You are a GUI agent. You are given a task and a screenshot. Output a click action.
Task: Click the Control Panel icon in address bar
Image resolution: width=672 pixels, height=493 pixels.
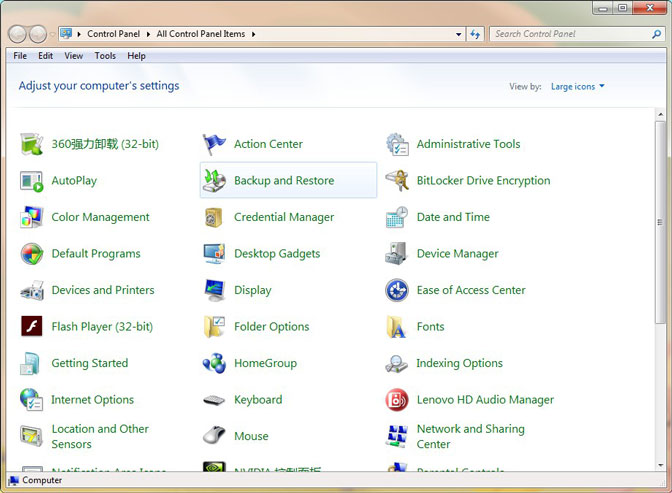66,33
